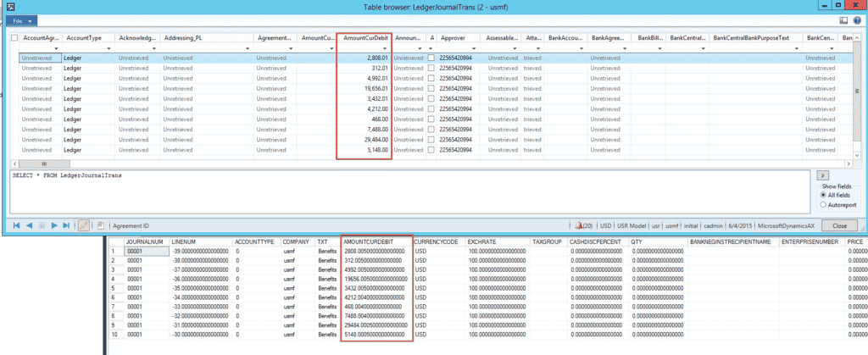Click the view layout icon beside help

(x=843, y=21)
